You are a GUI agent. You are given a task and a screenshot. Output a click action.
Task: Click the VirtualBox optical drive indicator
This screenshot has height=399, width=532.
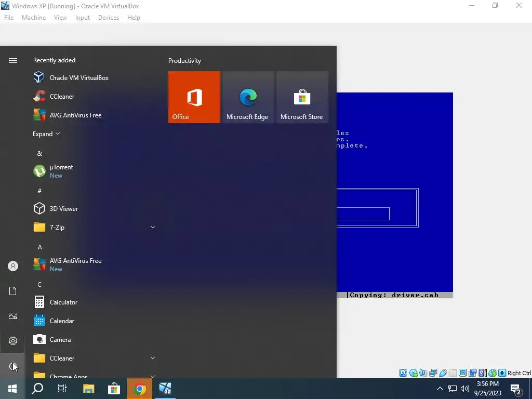click(x=413, y=373)
